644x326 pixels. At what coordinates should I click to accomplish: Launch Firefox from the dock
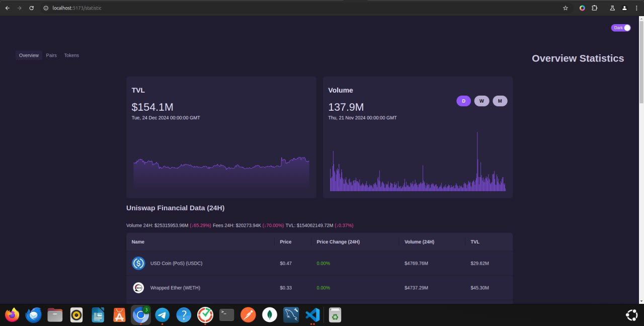12,315
